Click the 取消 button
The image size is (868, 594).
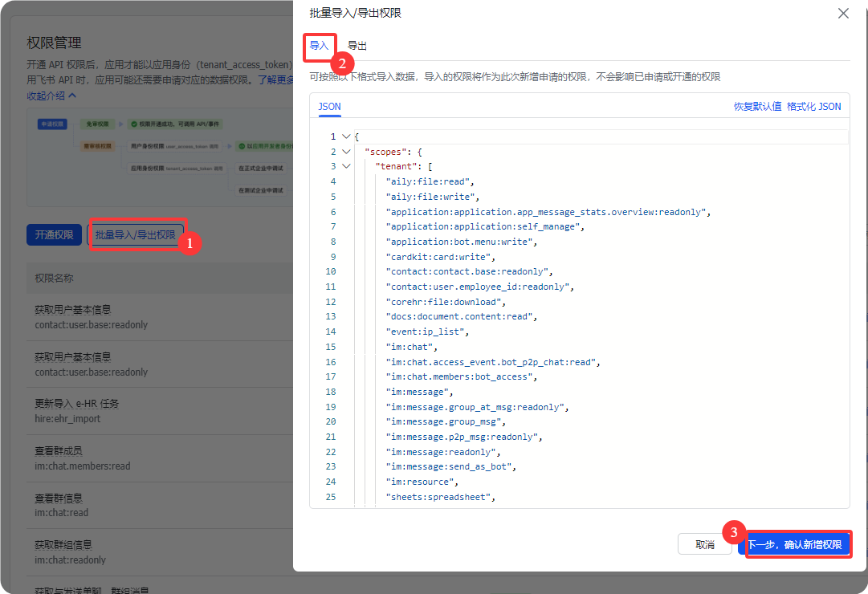coord(704,544)
